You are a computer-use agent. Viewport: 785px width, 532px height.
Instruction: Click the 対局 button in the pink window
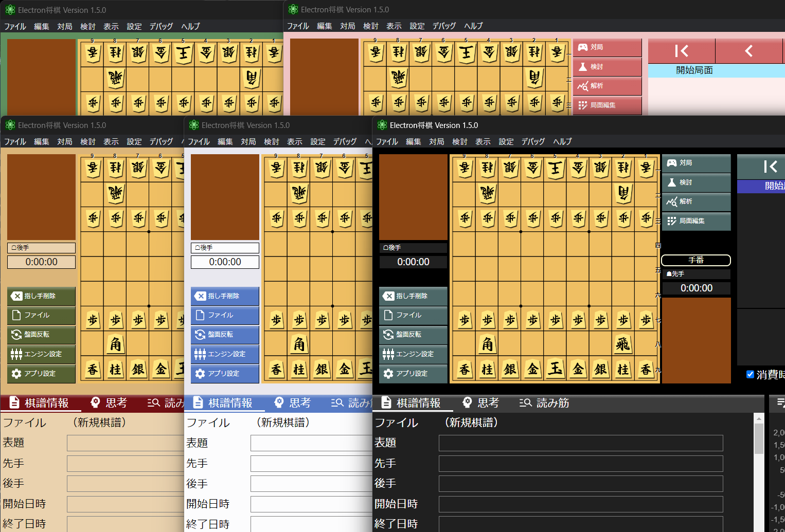(x=607, y=47)
